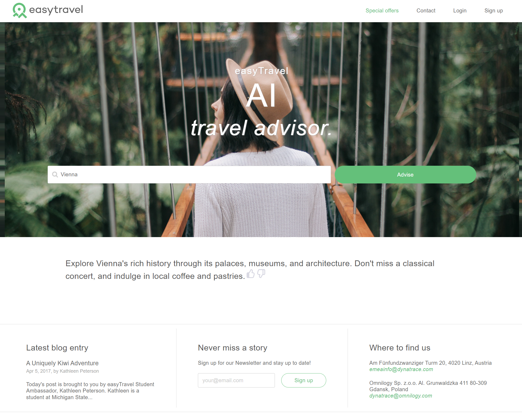Image resolution: width=522 pixels, height=420 pixels.
Task: Click the green Advise button
Action: tap(405, 174)
